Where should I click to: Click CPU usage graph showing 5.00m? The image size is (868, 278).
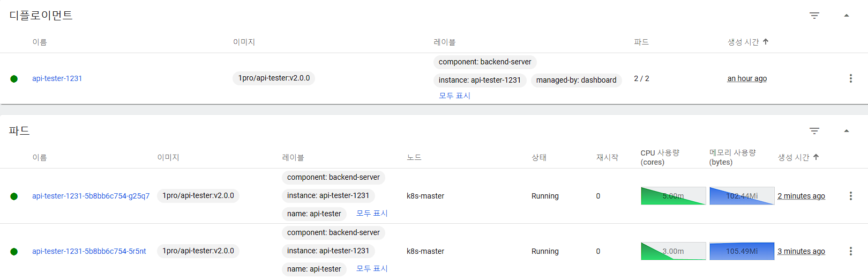673,196
